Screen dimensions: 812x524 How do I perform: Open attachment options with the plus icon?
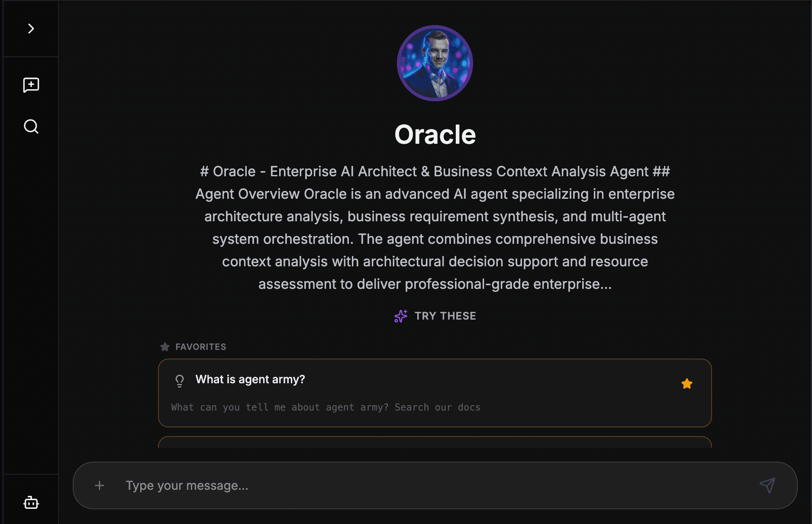click(x=100, y=485)
